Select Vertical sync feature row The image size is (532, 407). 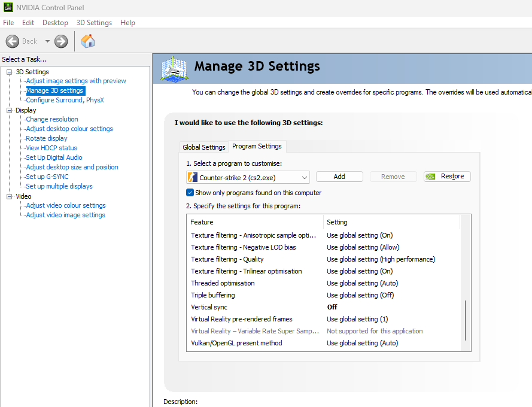click(x=324, y=307)
